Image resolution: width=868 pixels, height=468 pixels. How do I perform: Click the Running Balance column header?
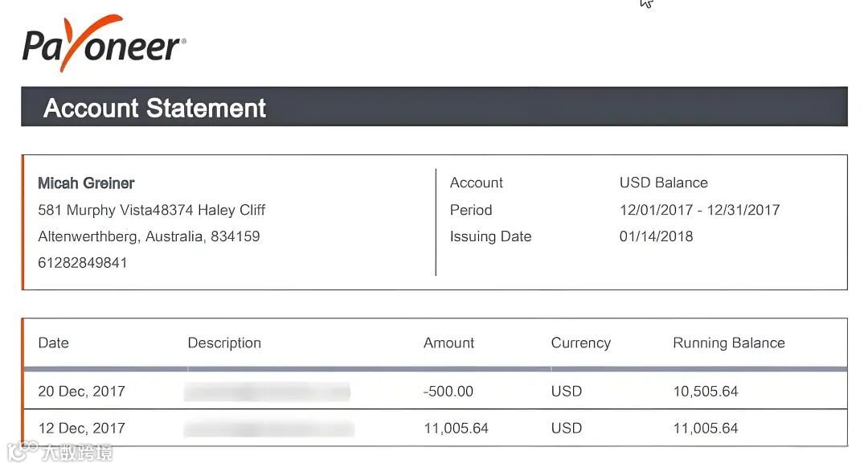click(729, 343)
